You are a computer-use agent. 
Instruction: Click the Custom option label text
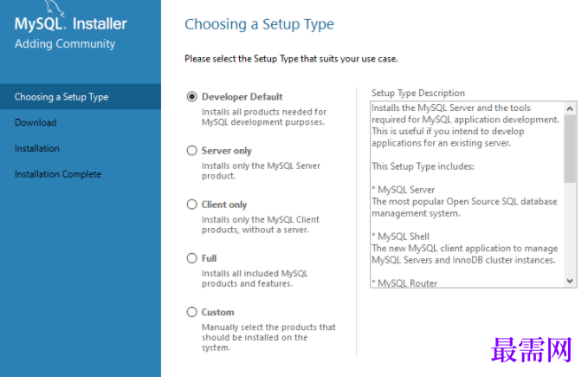218,312
